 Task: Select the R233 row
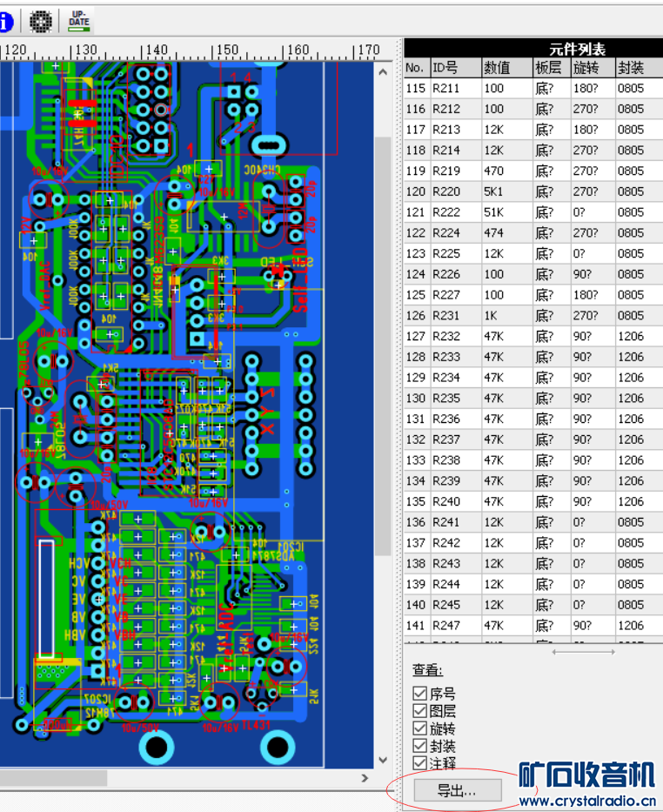533,358
